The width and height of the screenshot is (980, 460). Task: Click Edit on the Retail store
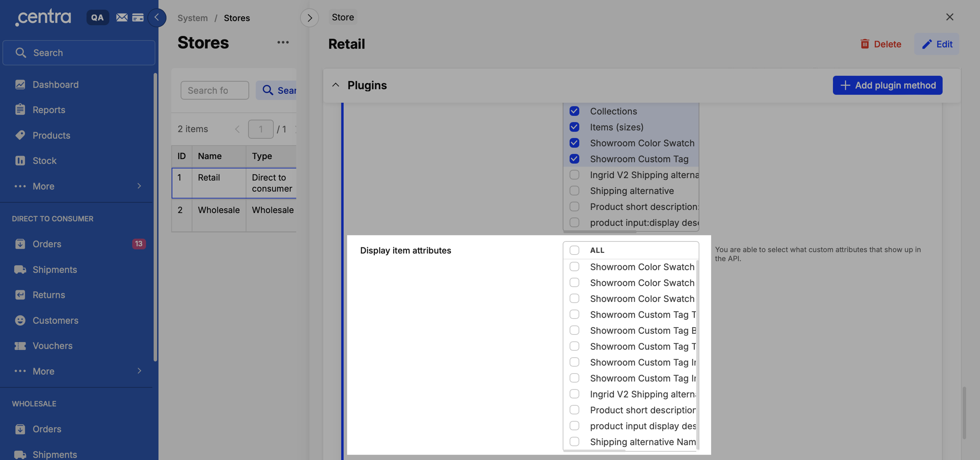937,44
